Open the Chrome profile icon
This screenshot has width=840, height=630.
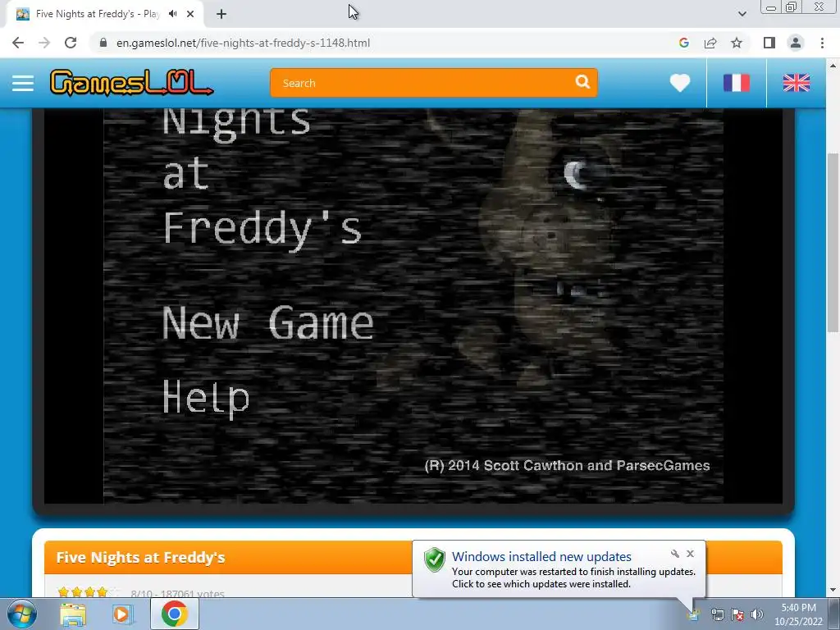point(796,43)
